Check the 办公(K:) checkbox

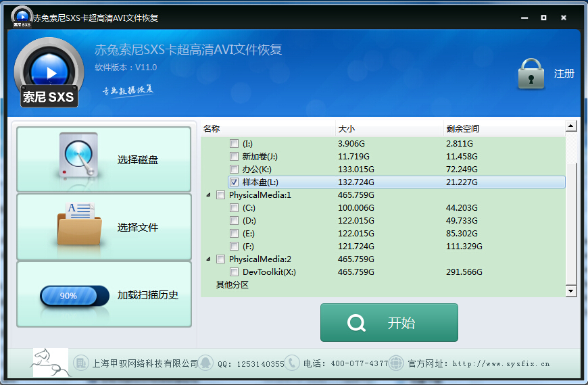tap(234, 169)
